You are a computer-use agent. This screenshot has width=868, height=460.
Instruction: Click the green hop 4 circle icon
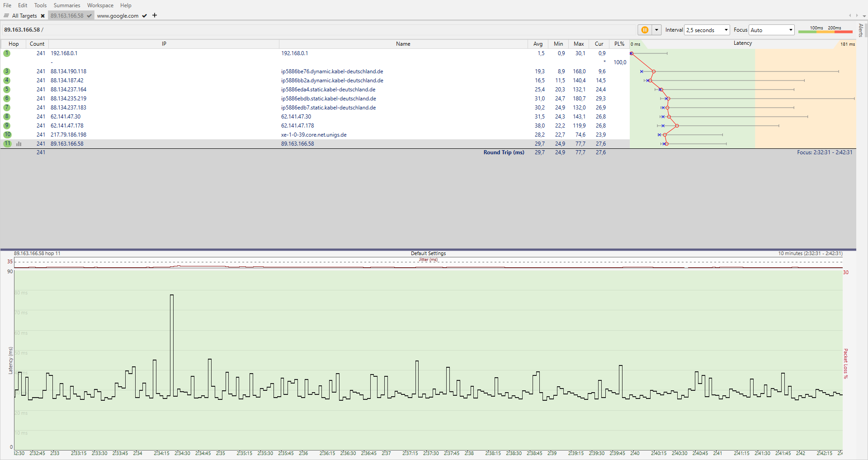click(7, 81)
